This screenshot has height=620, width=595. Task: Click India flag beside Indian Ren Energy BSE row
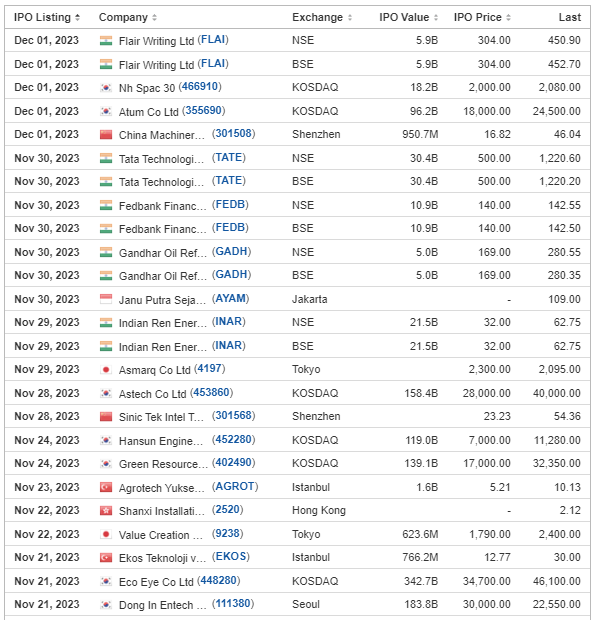[106, 347]
